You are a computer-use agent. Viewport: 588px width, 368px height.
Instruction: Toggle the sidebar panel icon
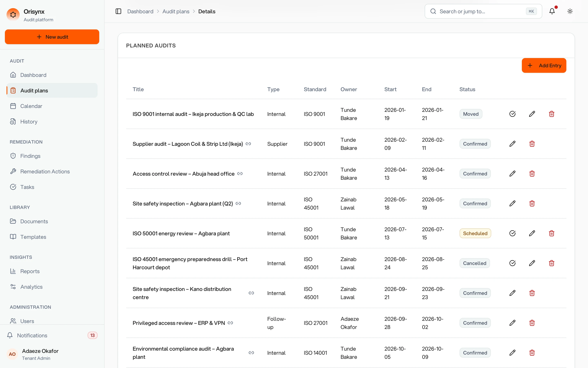pos(118,11)
